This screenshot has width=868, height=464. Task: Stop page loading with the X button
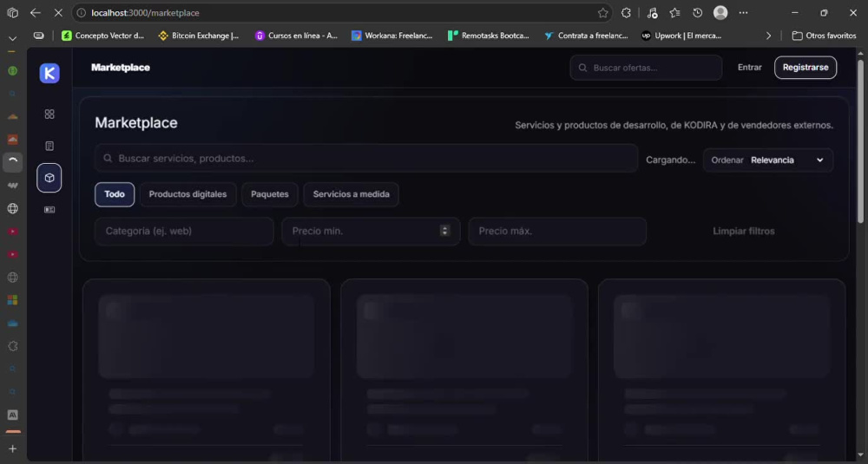coord(58,13)
